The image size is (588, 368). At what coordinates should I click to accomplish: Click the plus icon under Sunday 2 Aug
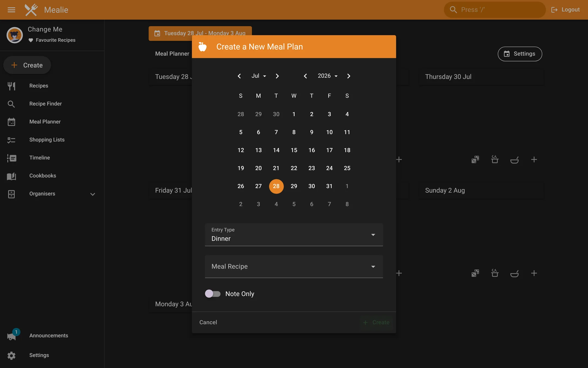coord(534,273)
